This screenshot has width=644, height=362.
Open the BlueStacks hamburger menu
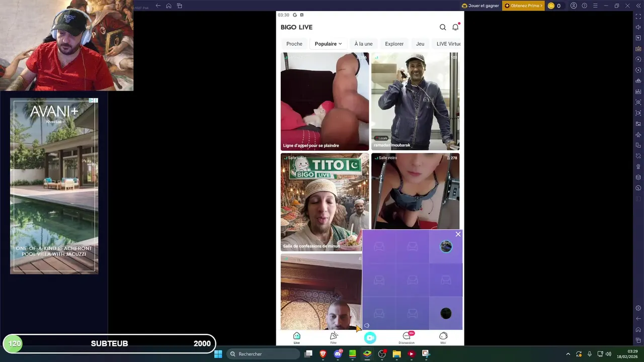click(595, 6)
